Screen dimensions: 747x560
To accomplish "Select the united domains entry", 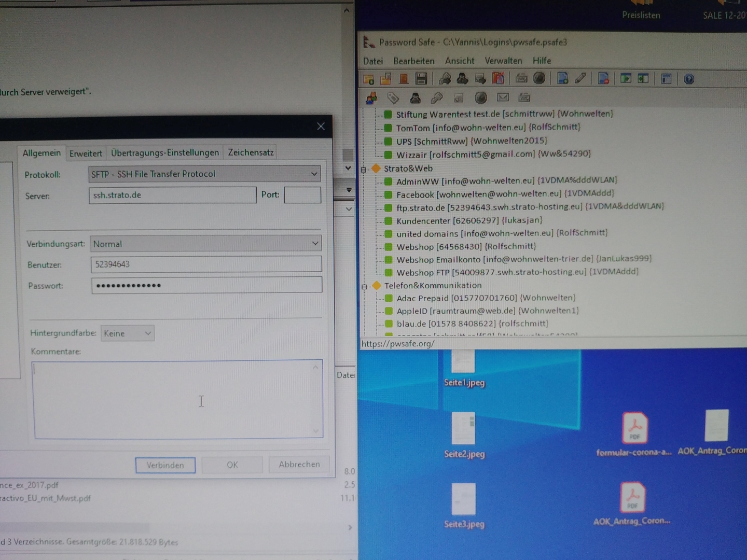I will [x=495, y=233].
